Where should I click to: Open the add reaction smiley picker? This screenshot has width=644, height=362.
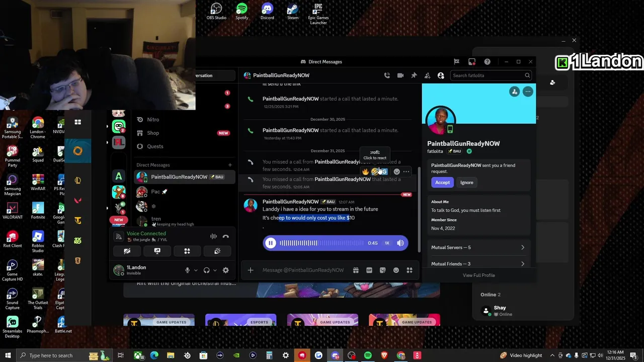click(x=396, y=171)
